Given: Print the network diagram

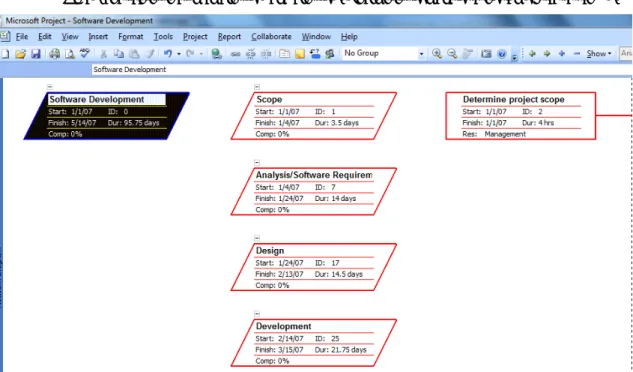Looking at the screenshot, I should [54, 53].
